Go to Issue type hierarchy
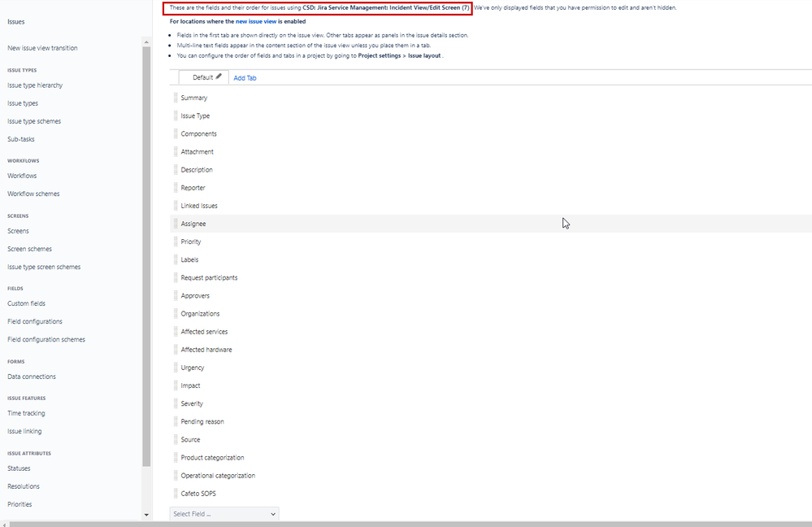 35,85
